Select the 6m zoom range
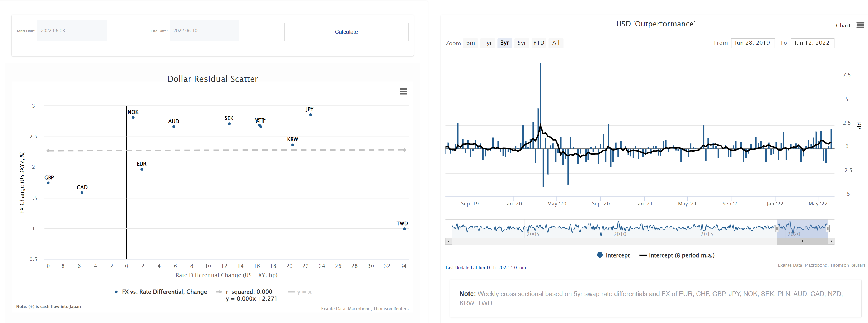The width and height of the screenshot is (868, 323). (x=470, y=43)
